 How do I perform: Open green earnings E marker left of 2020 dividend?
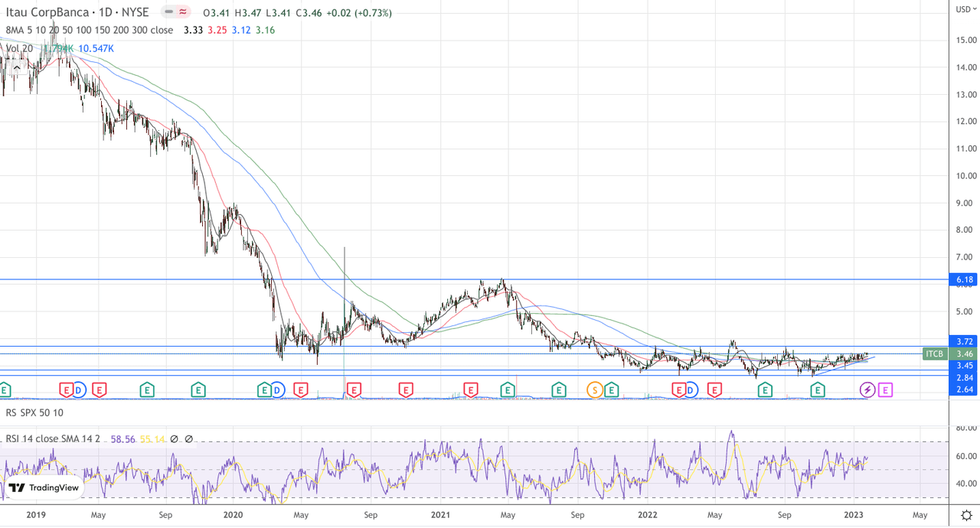(x=265, y=390)
